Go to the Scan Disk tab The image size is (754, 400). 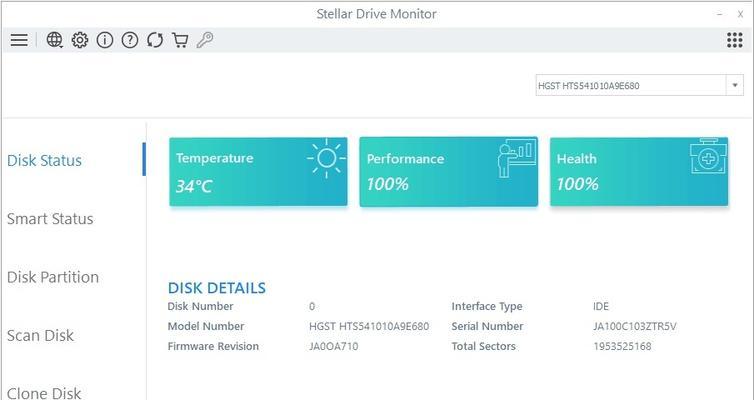point(40,335)
